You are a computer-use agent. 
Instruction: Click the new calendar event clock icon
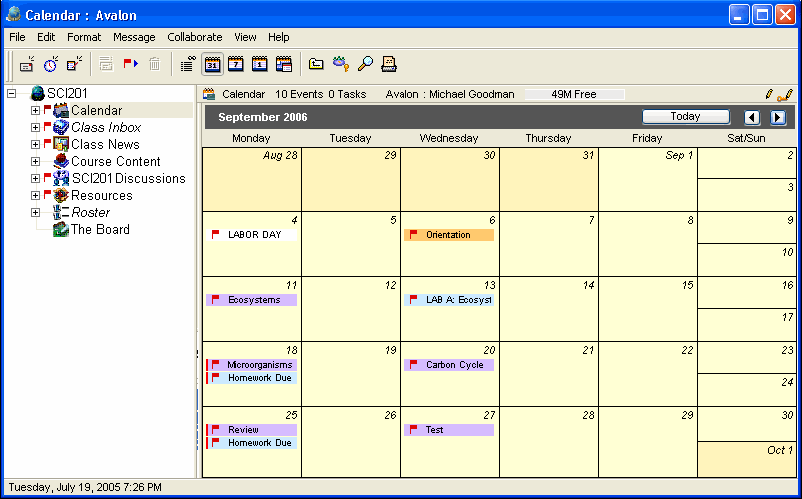50,64
